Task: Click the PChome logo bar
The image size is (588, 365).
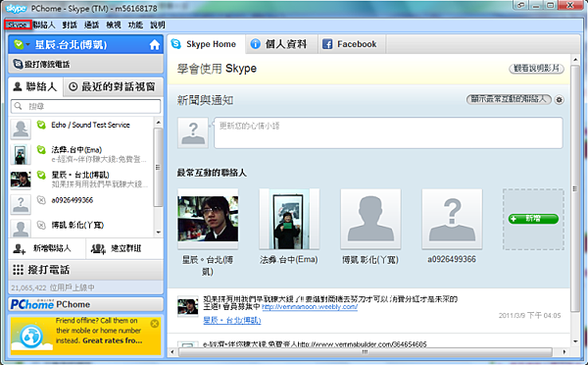Action: point(85,304)
